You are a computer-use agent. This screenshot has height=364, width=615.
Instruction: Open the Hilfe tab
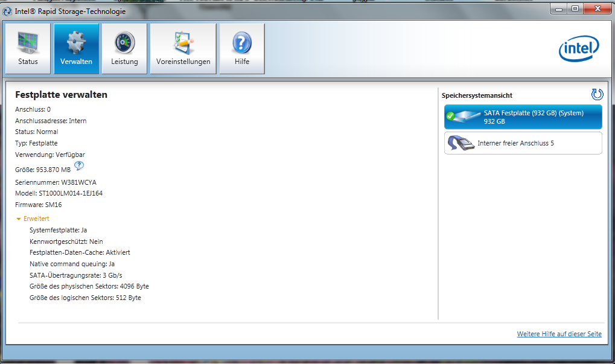242,49
